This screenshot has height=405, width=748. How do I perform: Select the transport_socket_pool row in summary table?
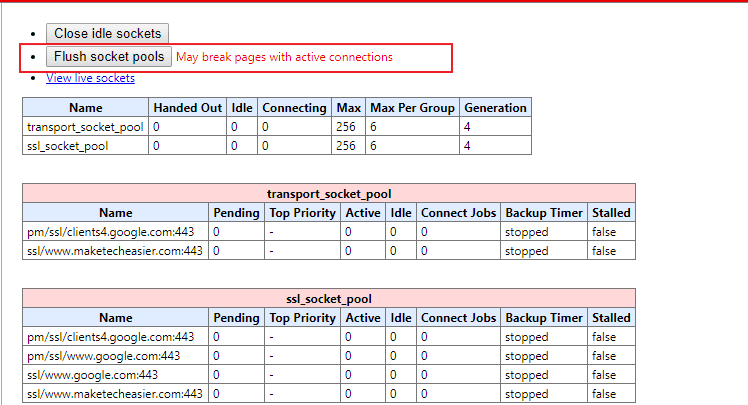277,126
